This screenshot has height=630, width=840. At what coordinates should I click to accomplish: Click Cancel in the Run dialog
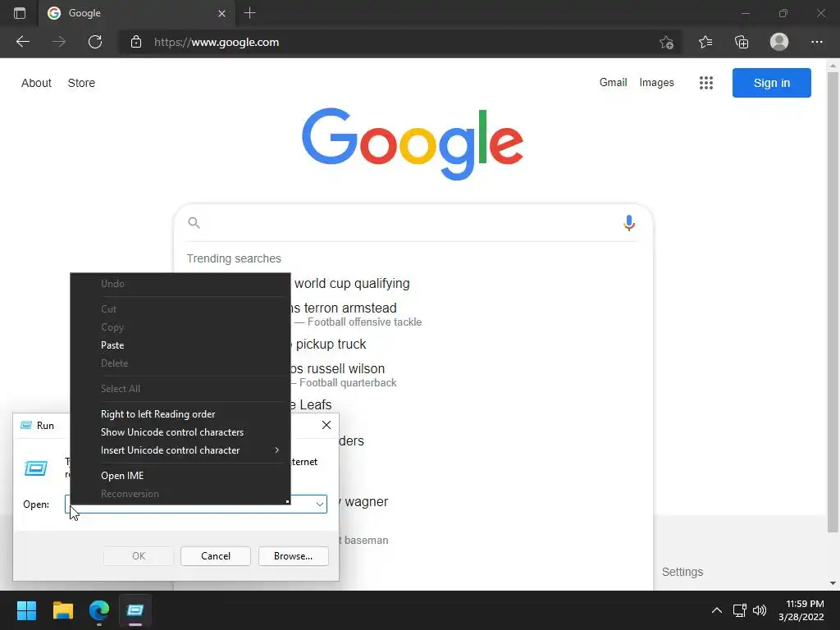point(216,556)
